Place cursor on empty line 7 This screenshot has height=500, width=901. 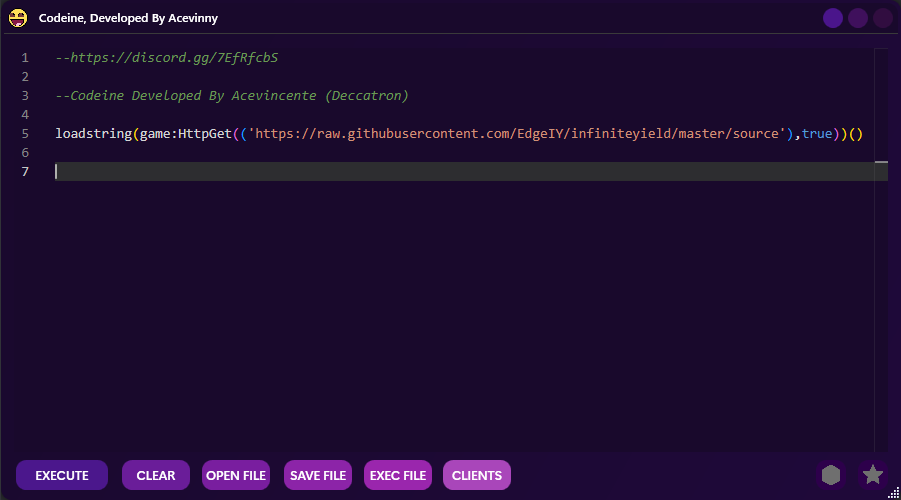[400, 172]
